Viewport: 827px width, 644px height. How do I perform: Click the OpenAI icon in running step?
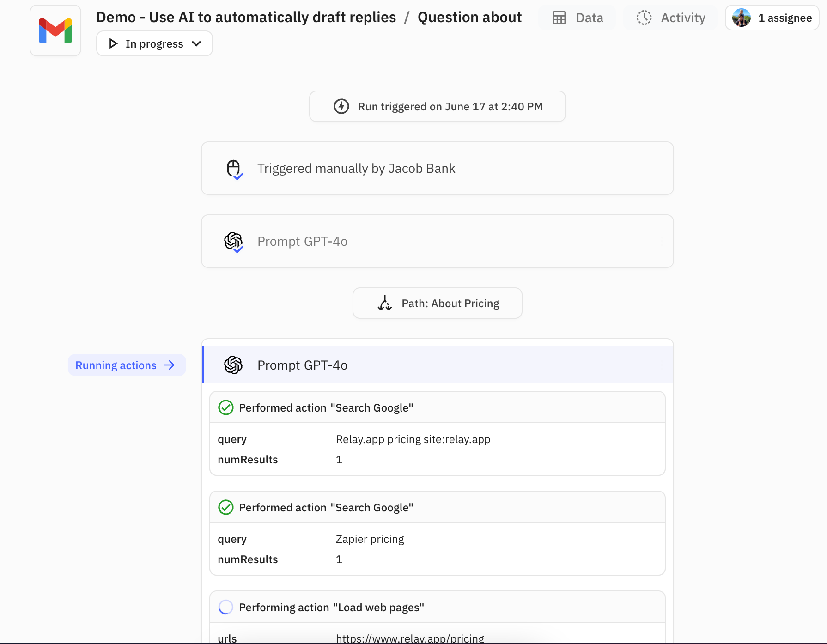point(233,365)
